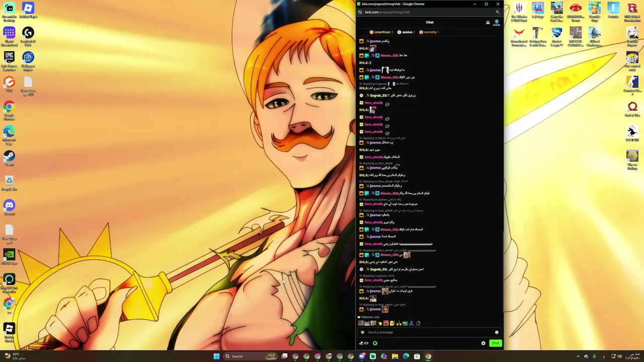This screenshot has height=362, width=644.
Task: Open Stumble Guys desktop shortcut
Action: (x=595, y=13)
